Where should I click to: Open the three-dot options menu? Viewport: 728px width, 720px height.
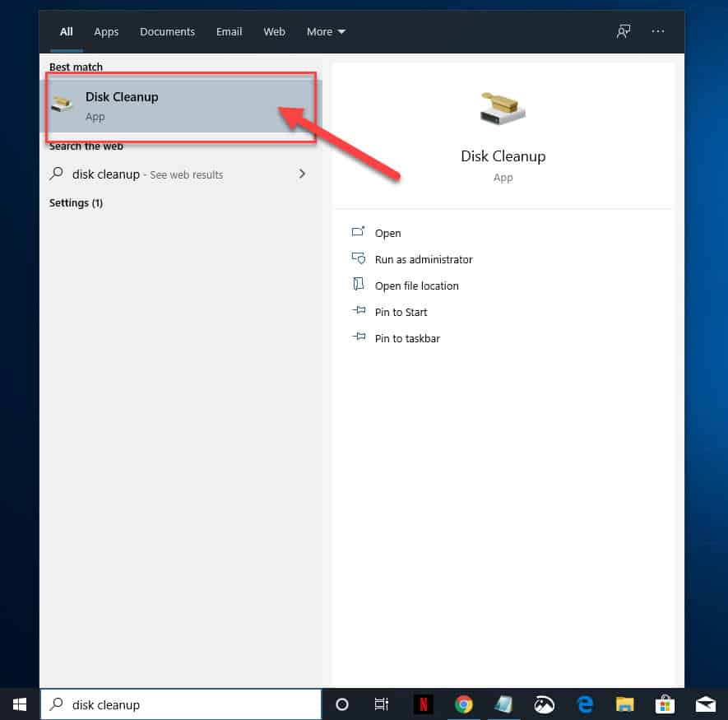coord(657,31)
